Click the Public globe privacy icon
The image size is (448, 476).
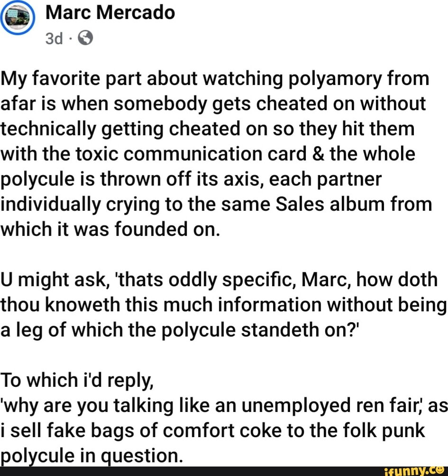(x=84, y=38)
